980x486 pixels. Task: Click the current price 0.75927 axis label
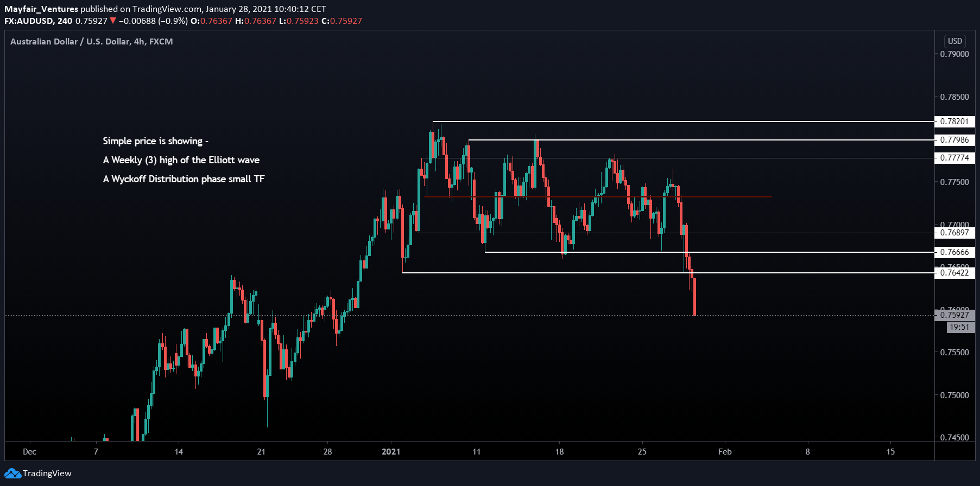pyautogui.click(x=954, y=315)
